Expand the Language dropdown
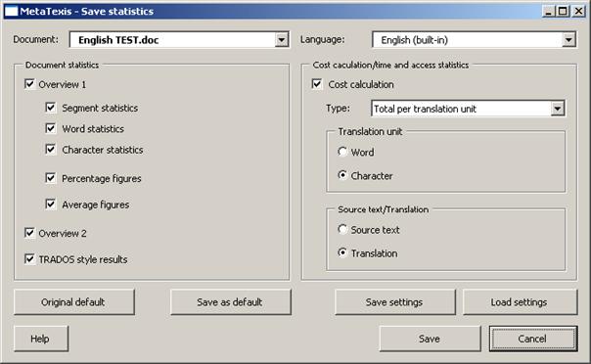The width and height of the screenshot is (591, 364). click(x=568, y=39)
